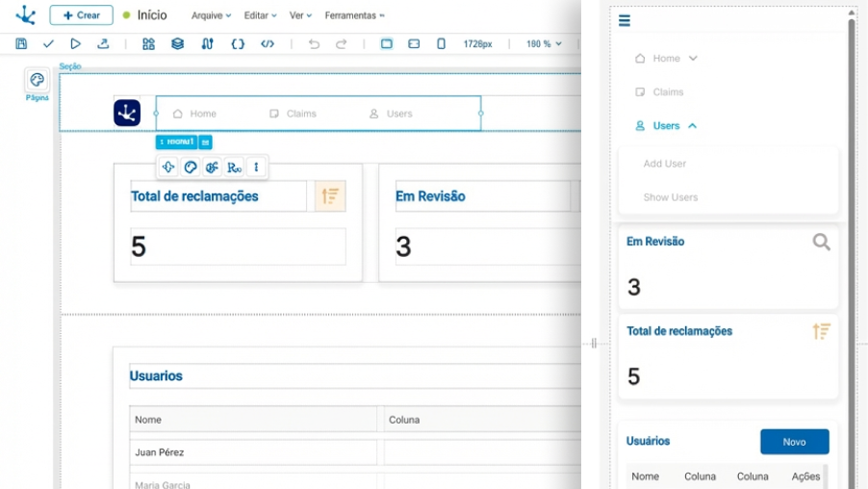Click the undo arrow icon

pyautogui.click(x=314, y=44)
